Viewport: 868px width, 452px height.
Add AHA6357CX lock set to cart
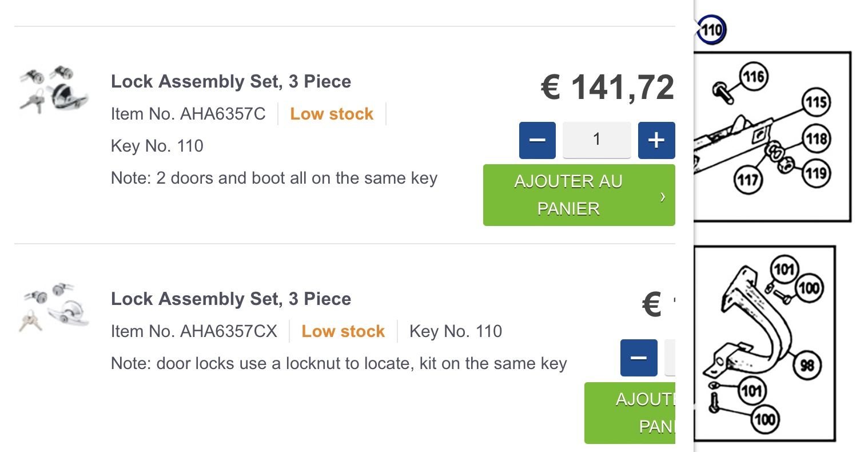(630, 413)
